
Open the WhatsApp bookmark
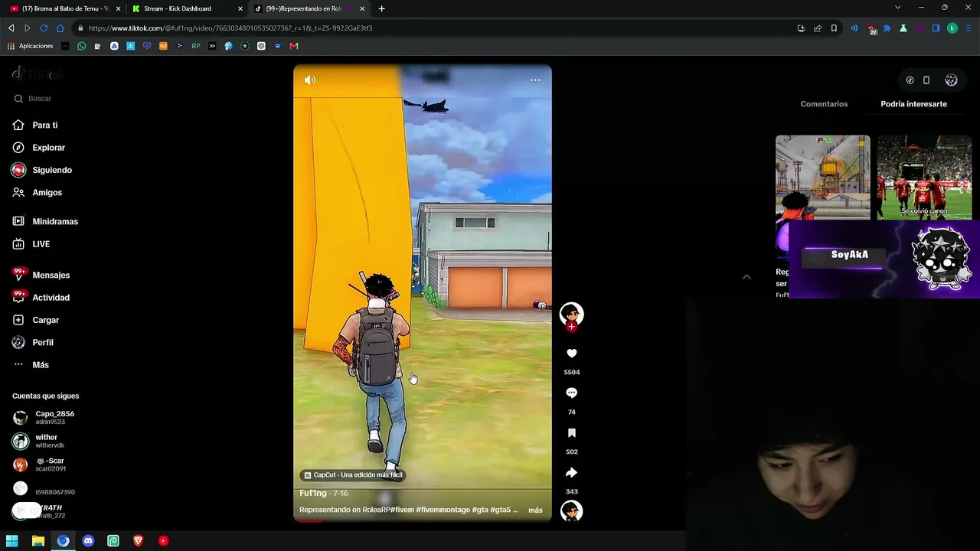point(82,46)
